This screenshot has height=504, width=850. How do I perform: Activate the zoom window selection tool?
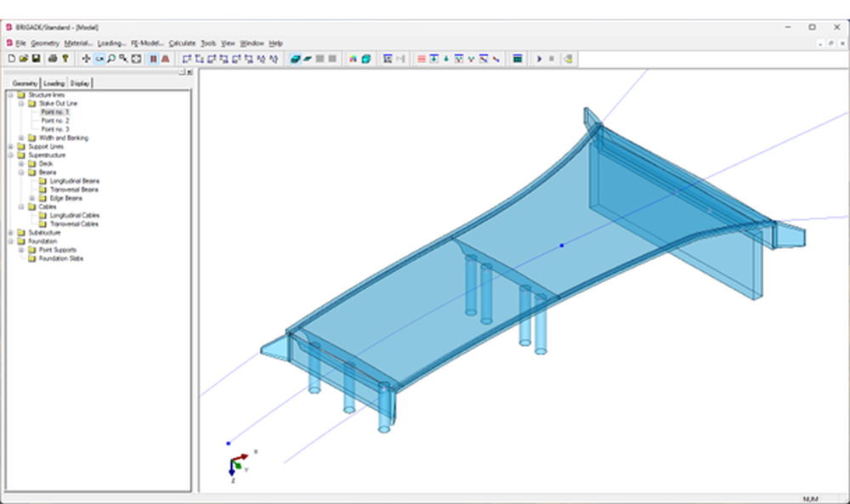point(136,59)
